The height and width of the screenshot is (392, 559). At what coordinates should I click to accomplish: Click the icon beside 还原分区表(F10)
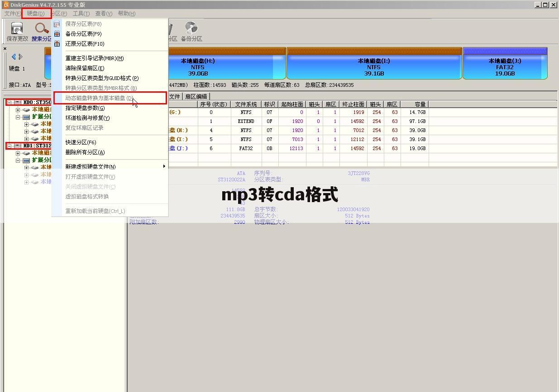click(x=57, y=44)
